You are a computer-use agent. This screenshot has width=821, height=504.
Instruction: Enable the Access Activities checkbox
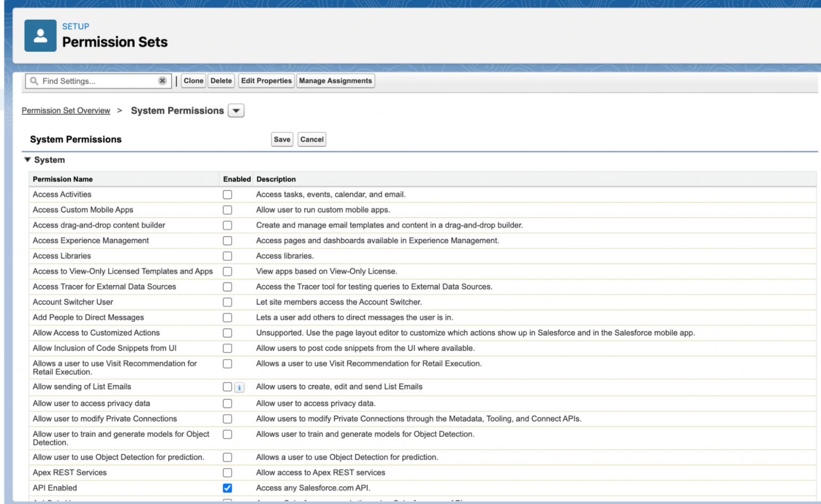(227, 195)
